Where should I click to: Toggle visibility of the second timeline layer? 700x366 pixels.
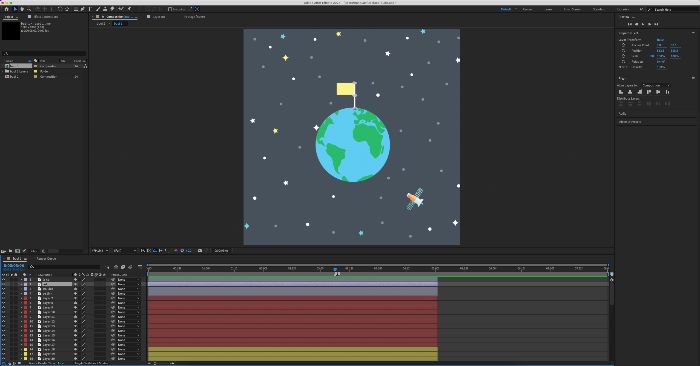tap(4, 284)
